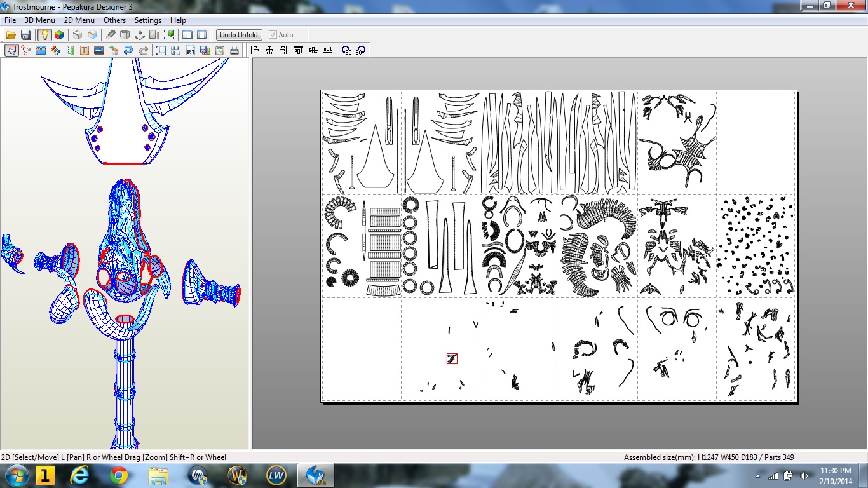This screenshot has width=868, height=488.
Task: Select the Select/Move arrow tool
Action: pyautogui.click(x=11, y=50)
